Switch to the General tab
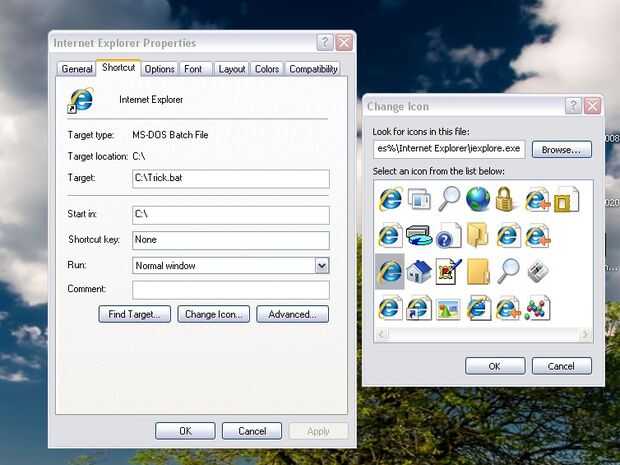 (x=77, y=69)
